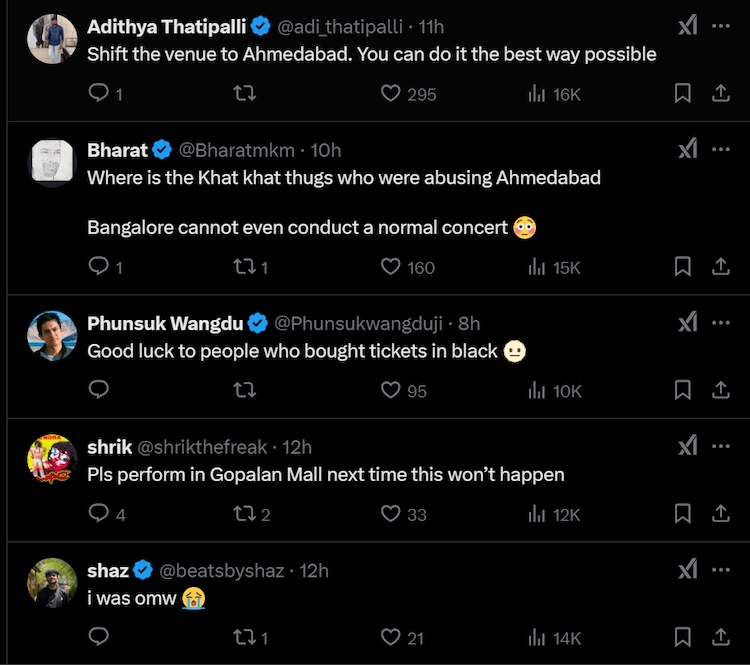Repost Adithya Thatipalli's Ahmedabad tweet
750x665 pixels.
(244, 94)
